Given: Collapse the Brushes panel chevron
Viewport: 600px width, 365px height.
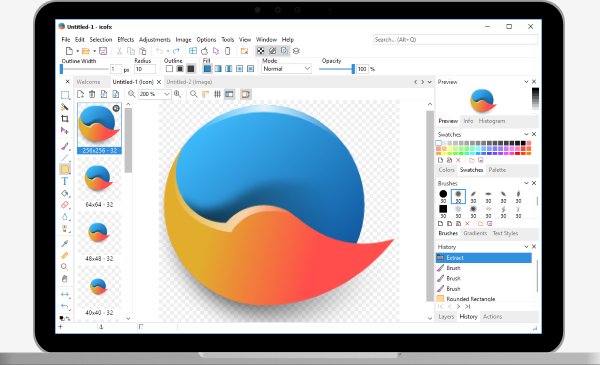Looking at the screenshot, I should (x=526, y=183).
